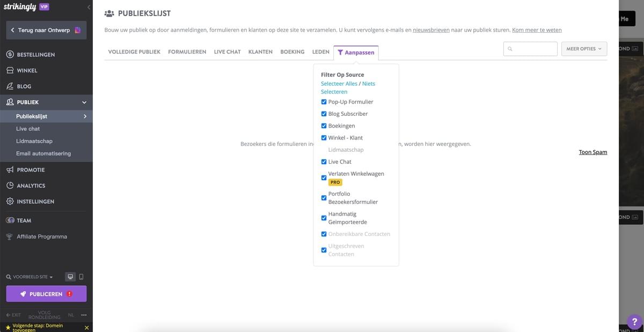Open the MEER OPTIES dropdown
The image size is (644, 332).
pos(583,48)
